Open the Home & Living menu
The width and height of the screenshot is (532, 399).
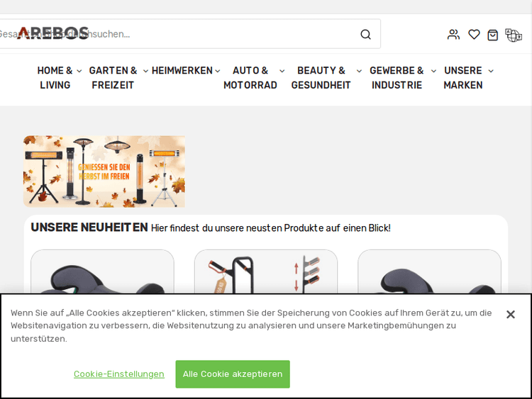pyautogui.click(x=55, y=78)
